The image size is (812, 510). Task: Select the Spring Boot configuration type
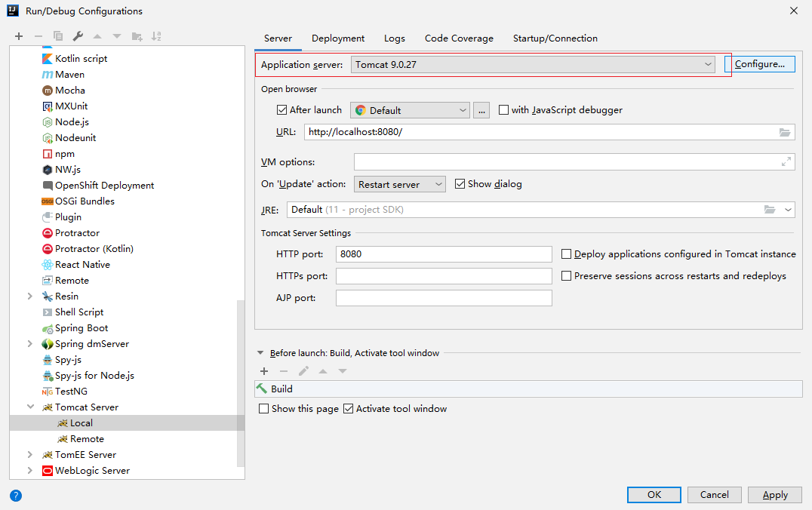tap(75, 328)
